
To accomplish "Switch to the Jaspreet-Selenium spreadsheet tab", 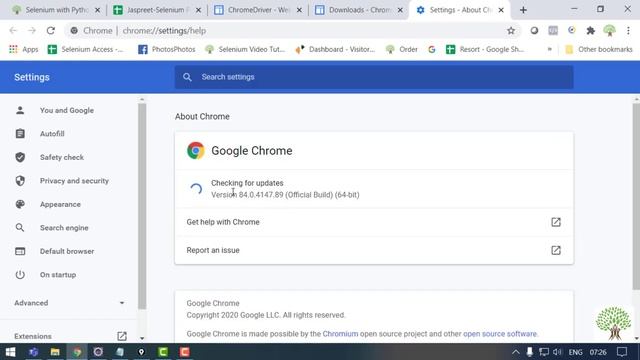I will tap(157, 10).
